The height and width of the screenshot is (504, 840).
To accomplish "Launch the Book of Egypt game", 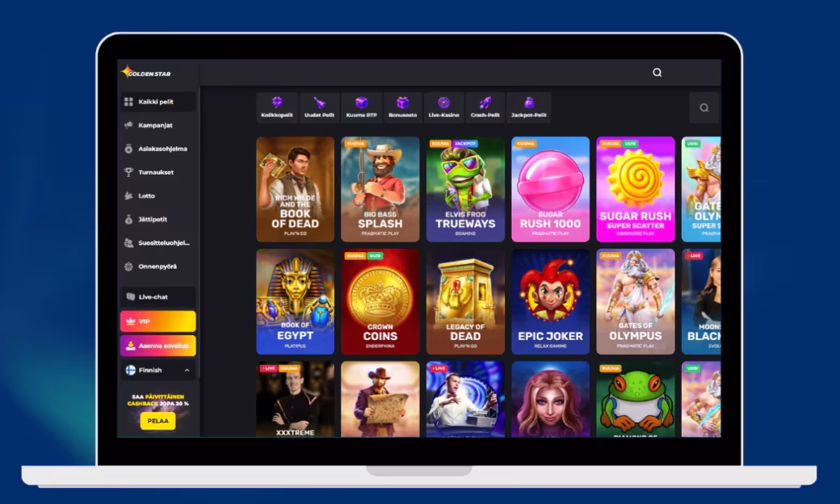I will click(295, 301).
